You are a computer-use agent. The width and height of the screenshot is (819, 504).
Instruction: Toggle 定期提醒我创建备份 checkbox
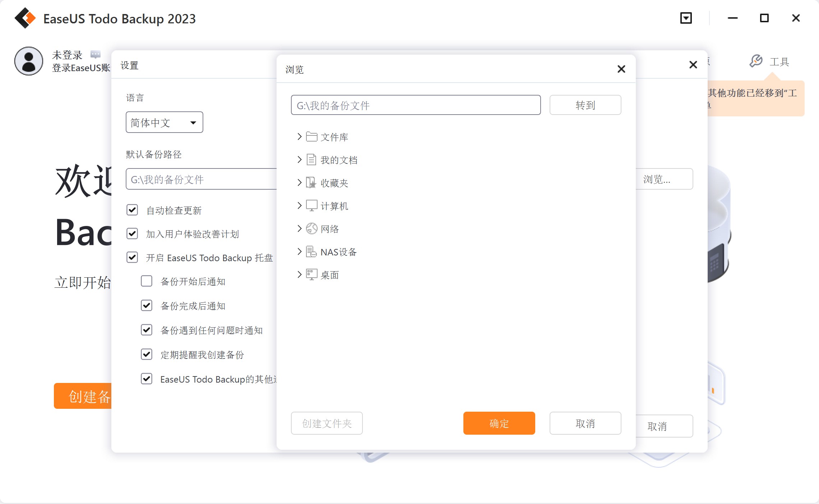(x=147, y=354)
